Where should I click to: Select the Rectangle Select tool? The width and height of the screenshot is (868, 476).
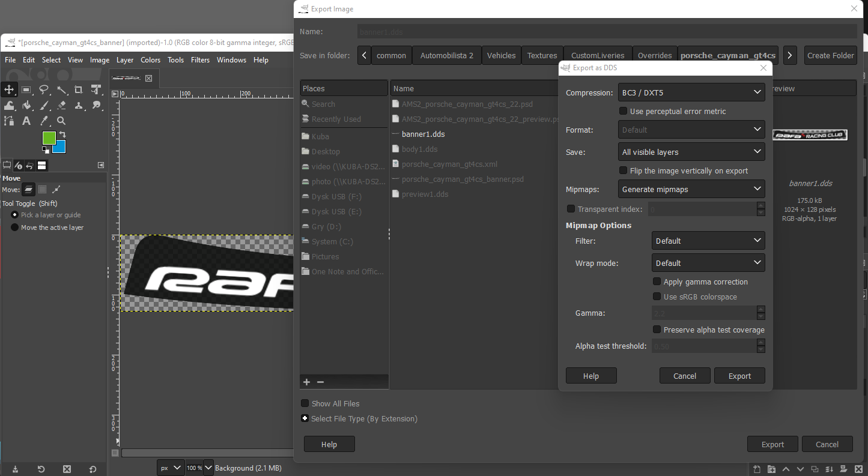26,90
